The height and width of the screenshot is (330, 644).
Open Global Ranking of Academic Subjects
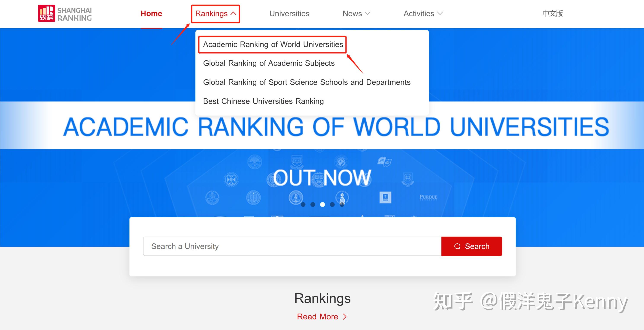pyautogui.click(x=269, y=63)
